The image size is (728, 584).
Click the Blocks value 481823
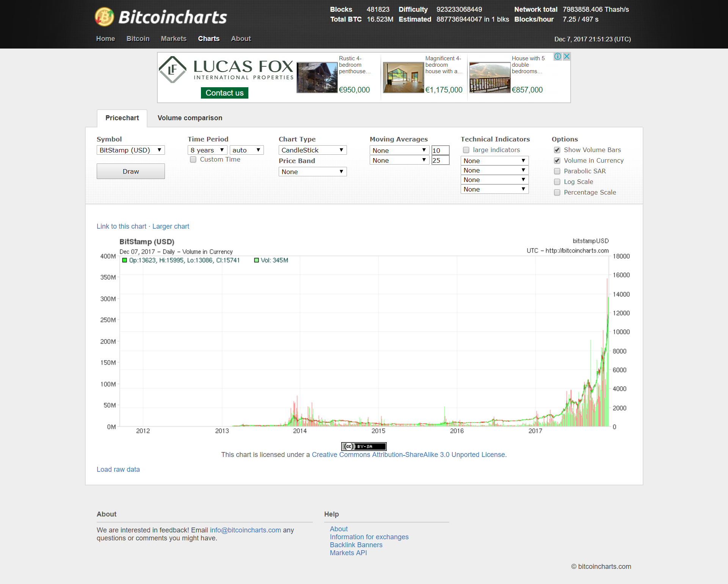378,9
